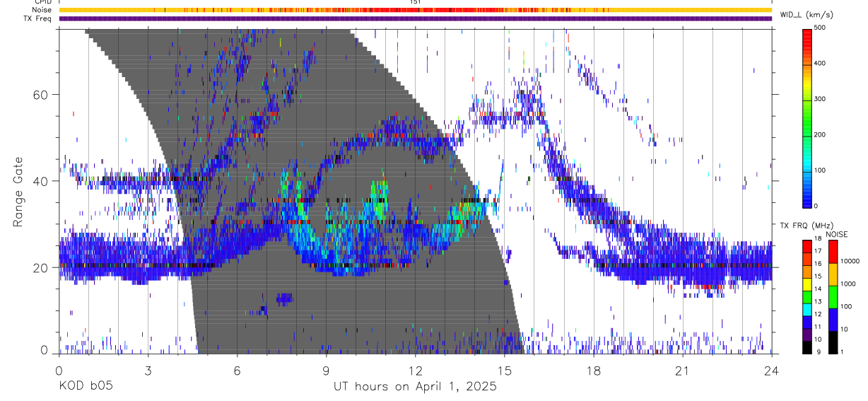Click the 300 tick on width colorbar
The height and width of the screenshot is (401, 868).
(820, 99)
